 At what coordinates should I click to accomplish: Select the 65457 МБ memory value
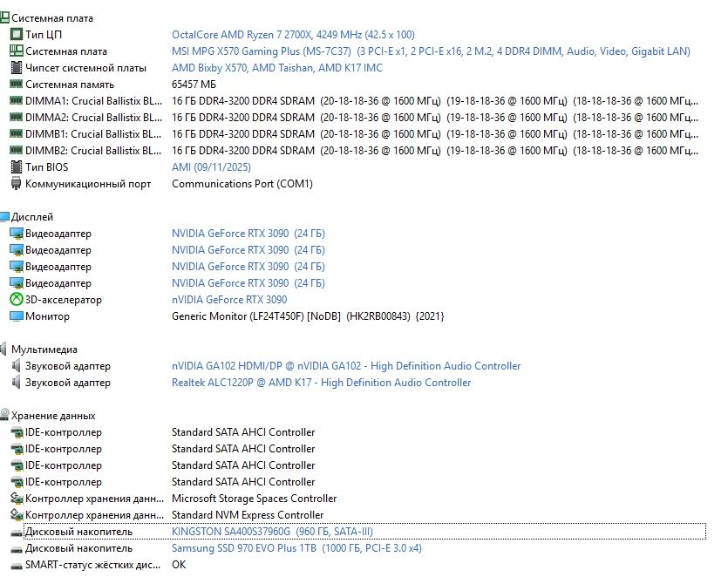click(194, 85)
